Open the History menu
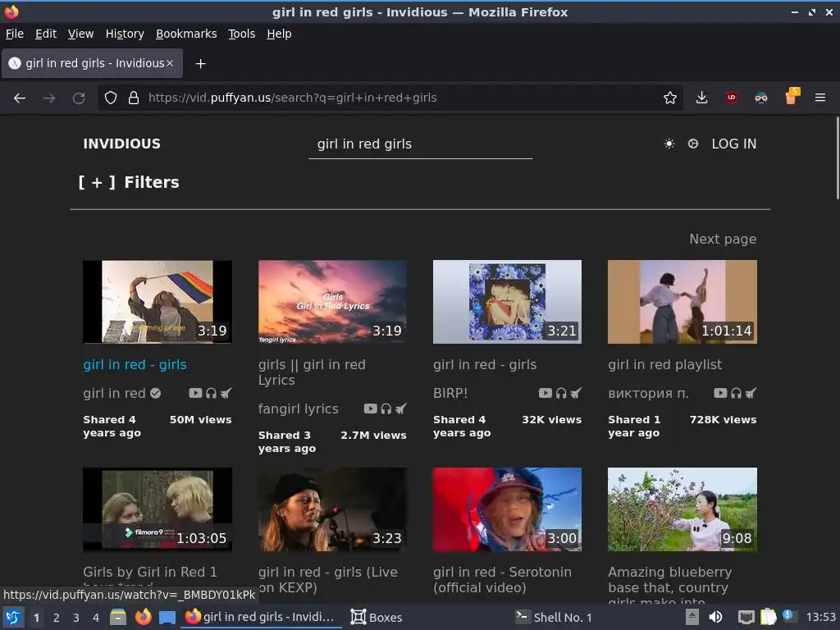The width and height of the screenshot is (840, 630). click(x=125, y=34)
